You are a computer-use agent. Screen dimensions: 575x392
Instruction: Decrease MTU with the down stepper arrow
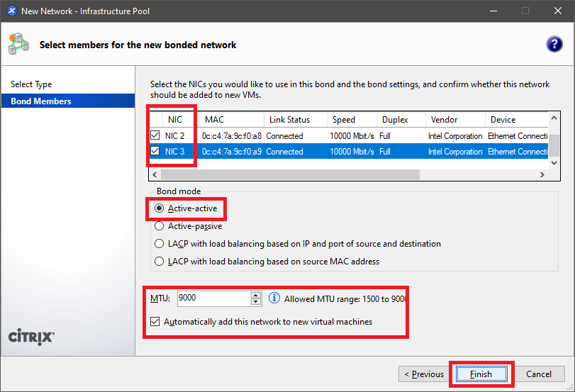256,302
